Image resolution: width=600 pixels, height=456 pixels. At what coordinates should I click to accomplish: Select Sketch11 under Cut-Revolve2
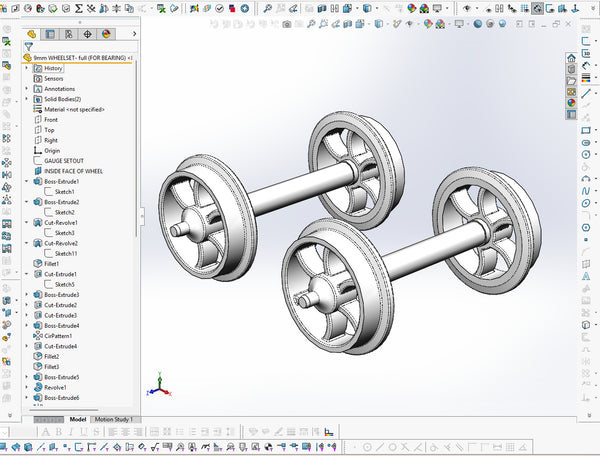(67, 254)
